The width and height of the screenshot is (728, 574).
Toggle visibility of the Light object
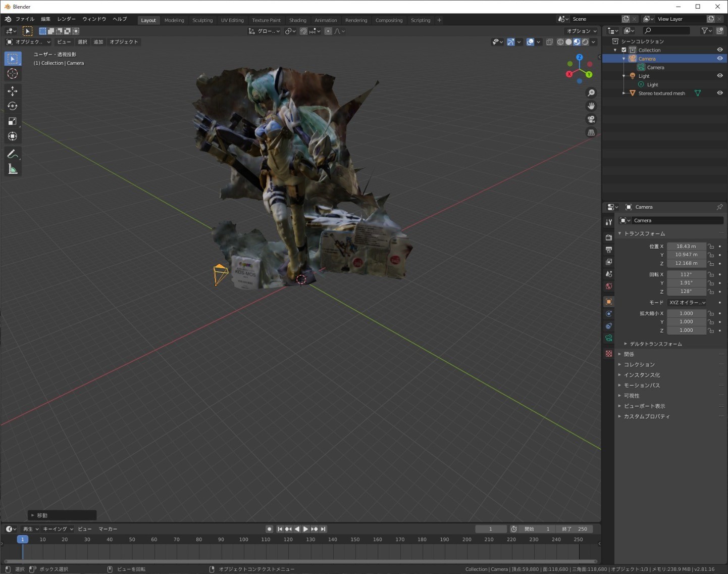click(720, 76)
